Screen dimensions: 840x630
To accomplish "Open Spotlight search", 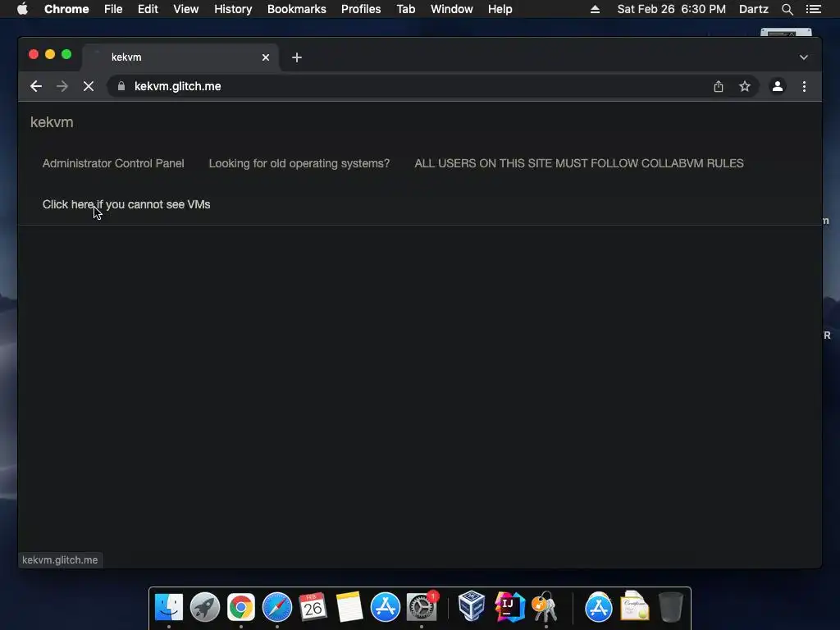I will click(x=787, y=9).
